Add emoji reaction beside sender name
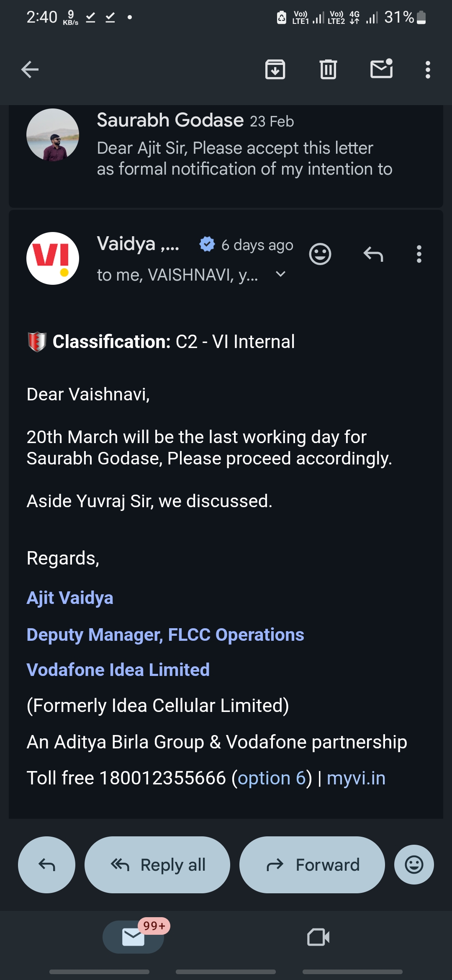The image size is (452, 980). (320, 254)
